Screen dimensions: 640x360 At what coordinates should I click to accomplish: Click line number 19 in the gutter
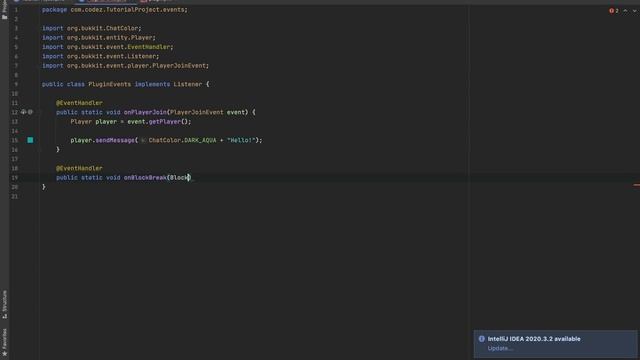point(15,178)
